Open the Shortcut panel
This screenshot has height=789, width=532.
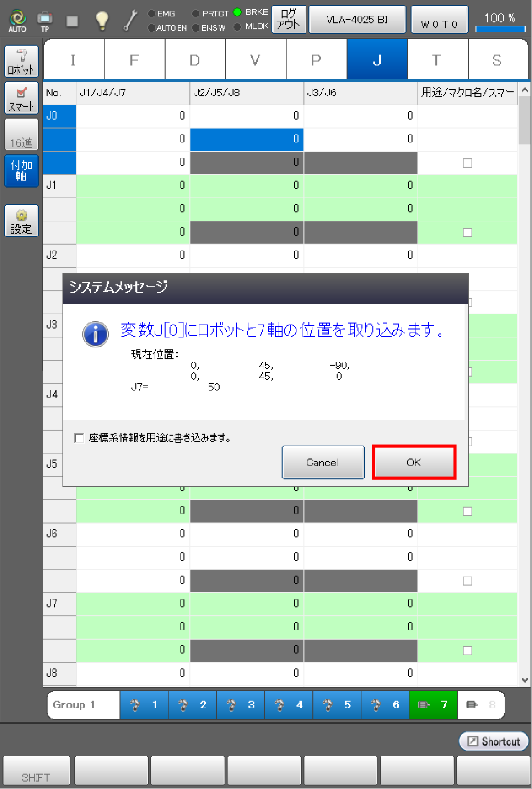click(494, 741)
